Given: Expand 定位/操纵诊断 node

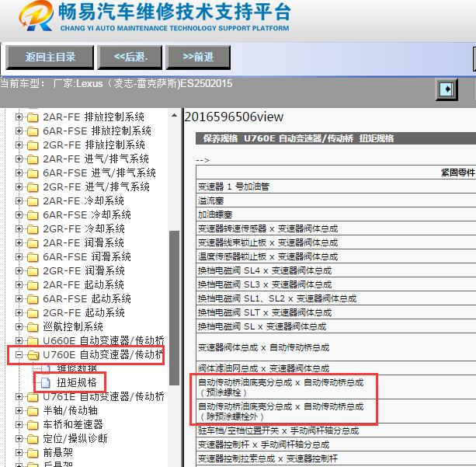Looking at the screenshot, I should (19, 438).
